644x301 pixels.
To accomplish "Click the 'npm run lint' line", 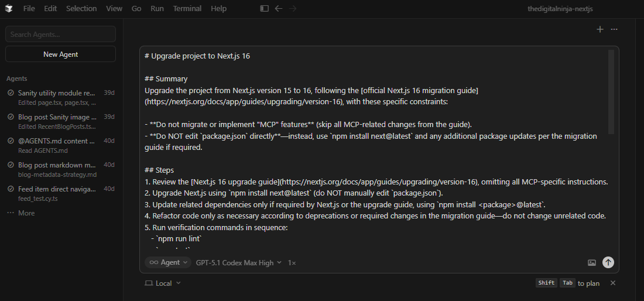I will tap(177, 238).
